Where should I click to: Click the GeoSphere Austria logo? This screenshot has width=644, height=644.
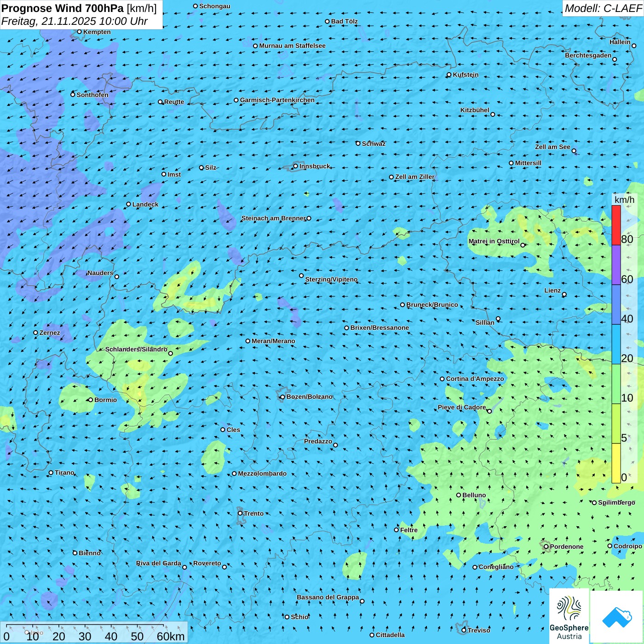pos(569,616)
